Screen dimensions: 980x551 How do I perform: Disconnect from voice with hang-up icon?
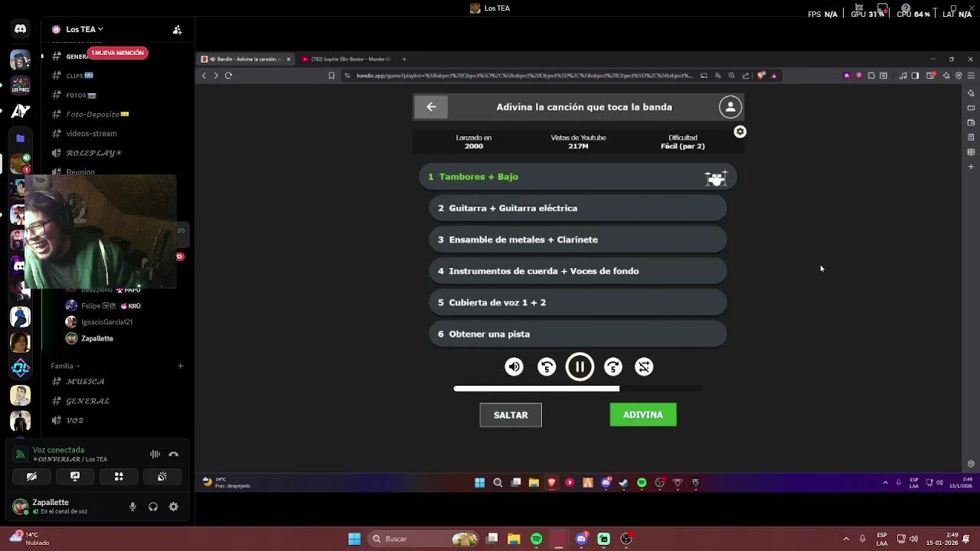[173, 455]
